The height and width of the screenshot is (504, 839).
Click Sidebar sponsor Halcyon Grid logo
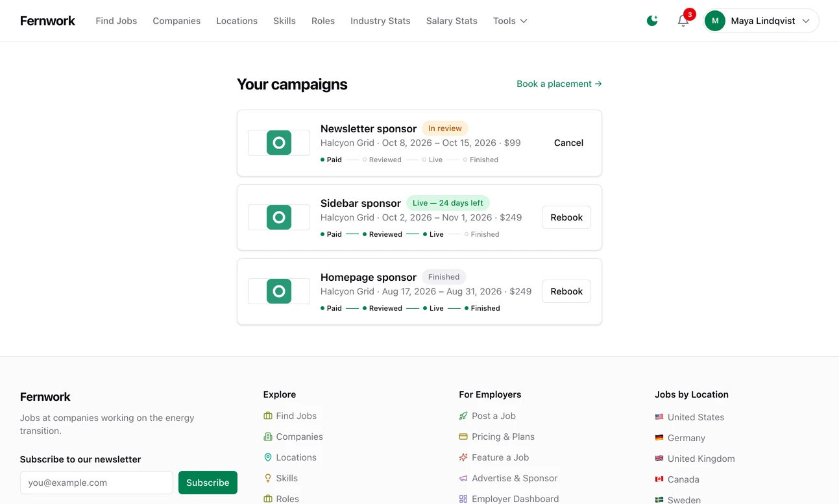[x=279, y=217]
